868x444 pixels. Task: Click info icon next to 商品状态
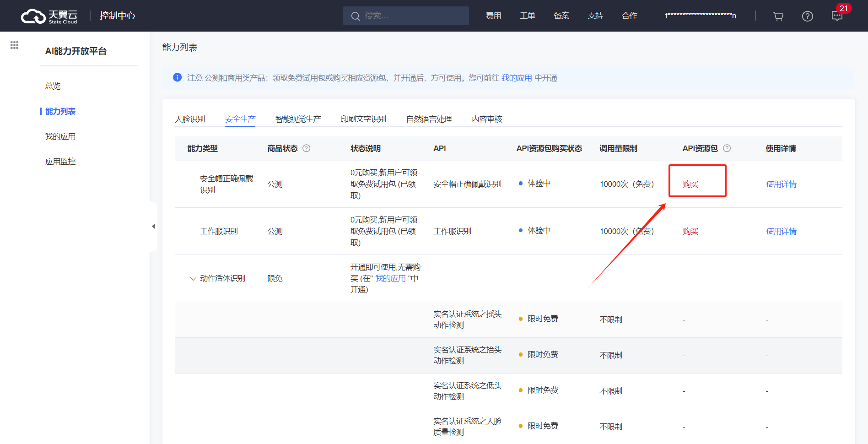[307, 148]
